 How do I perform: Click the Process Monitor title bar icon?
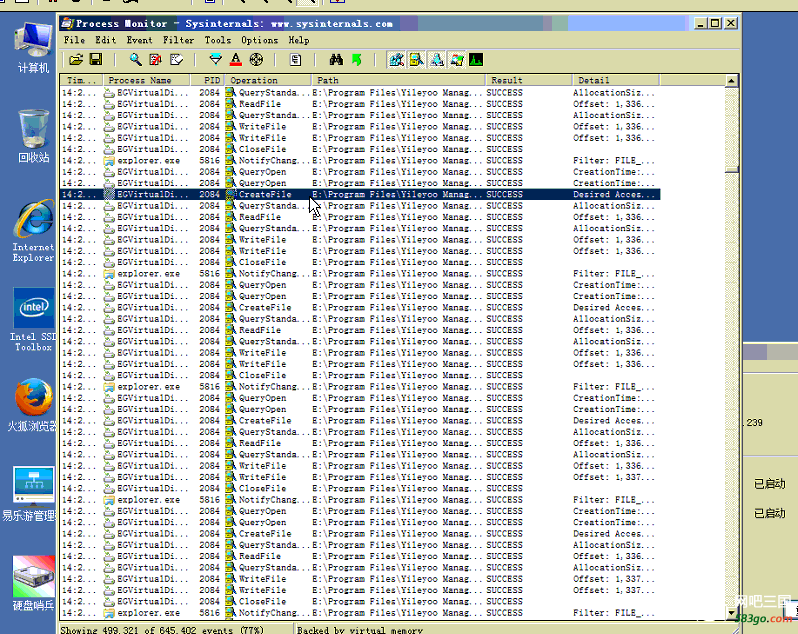[x=67, y=23]
